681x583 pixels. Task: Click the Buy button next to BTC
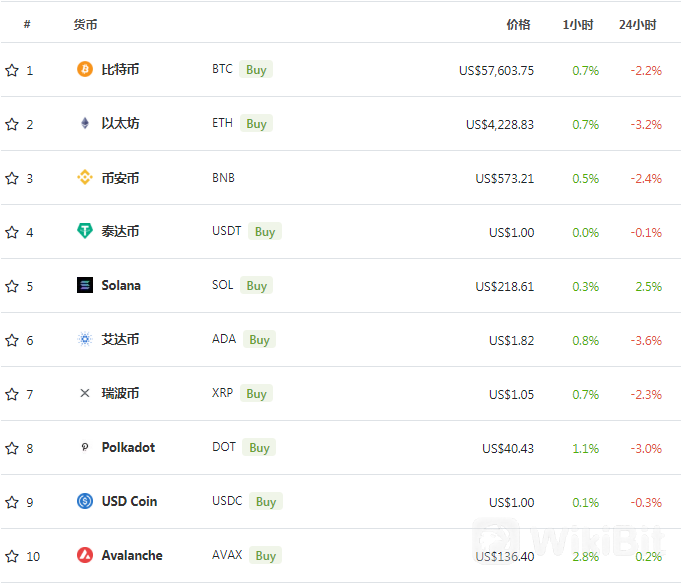tap(256, 70)
